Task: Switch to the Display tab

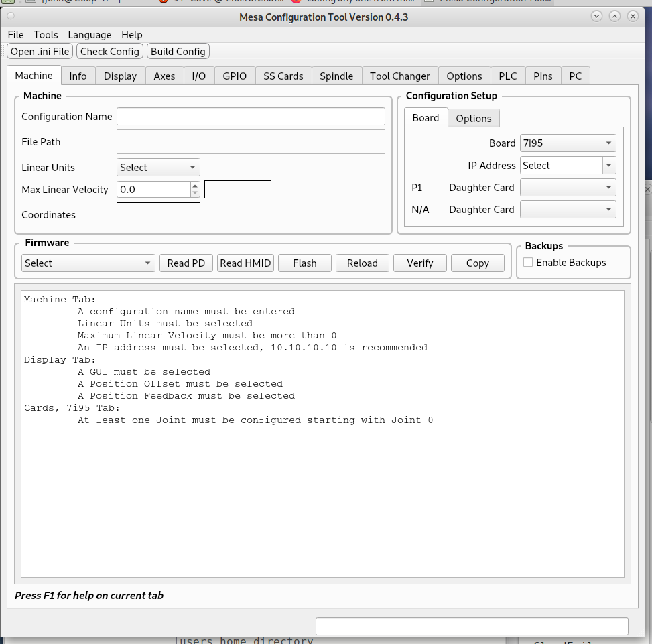Action: [x=120, y=76]
